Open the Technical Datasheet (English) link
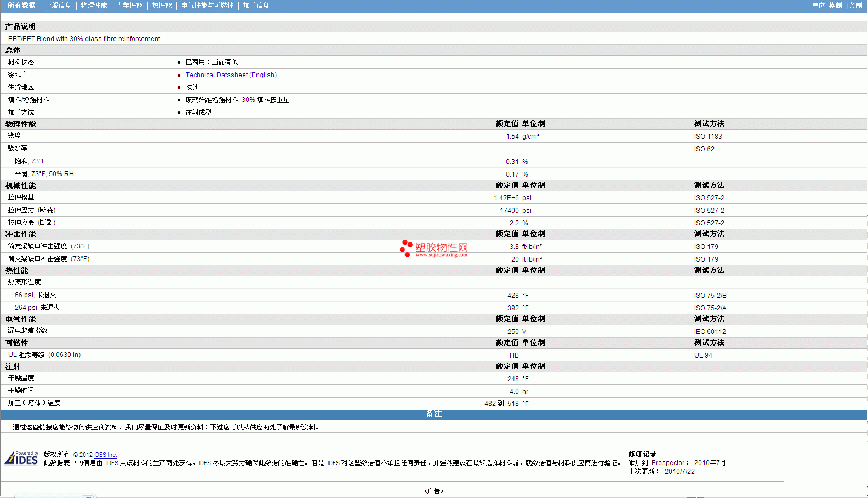The image size is (868, 498). 231,75
